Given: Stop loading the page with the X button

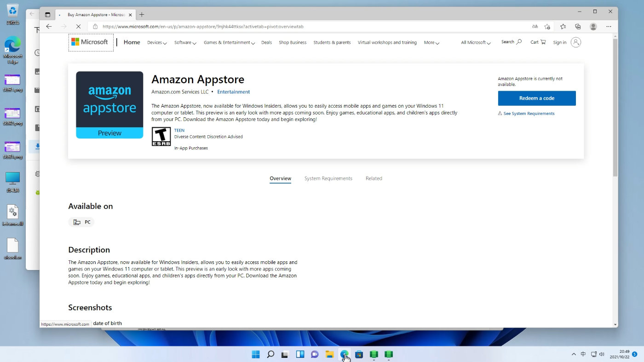Looking at the screenshot, I should click(x=78, y=27).
